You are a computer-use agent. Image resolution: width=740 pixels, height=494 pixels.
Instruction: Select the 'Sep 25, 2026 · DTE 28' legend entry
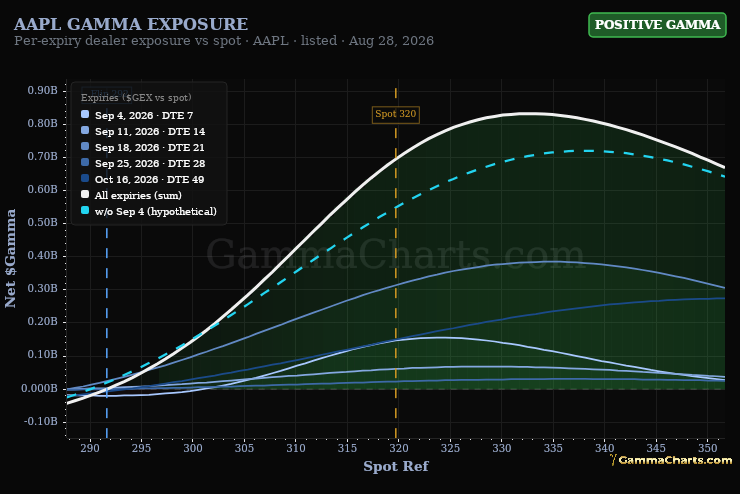[143, 163]
